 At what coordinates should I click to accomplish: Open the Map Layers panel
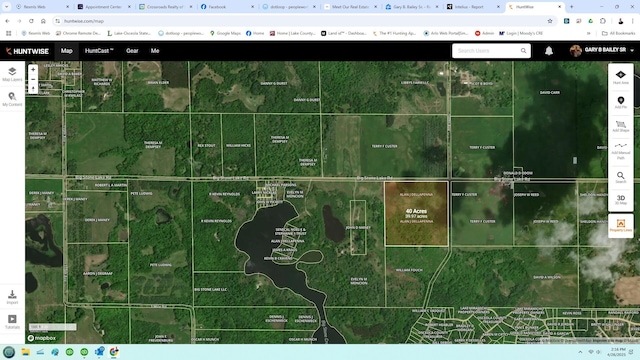click(12, 74)
